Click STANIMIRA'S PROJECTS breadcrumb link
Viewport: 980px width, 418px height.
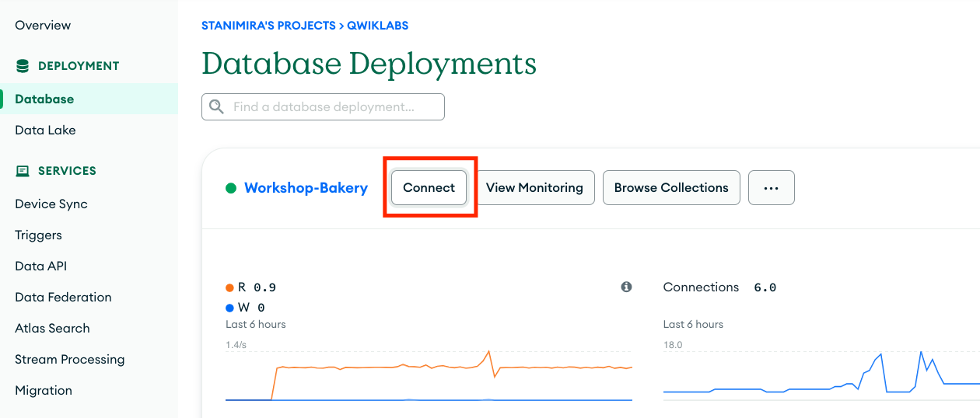268,26
